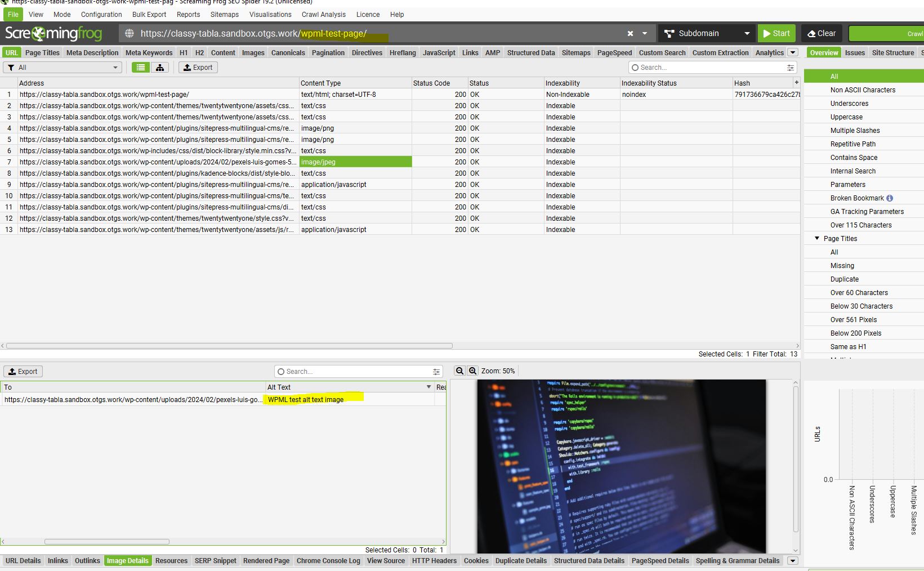The image size is (924, 571).
Task: Zoom out the image preview
Action: coord(459,371)
